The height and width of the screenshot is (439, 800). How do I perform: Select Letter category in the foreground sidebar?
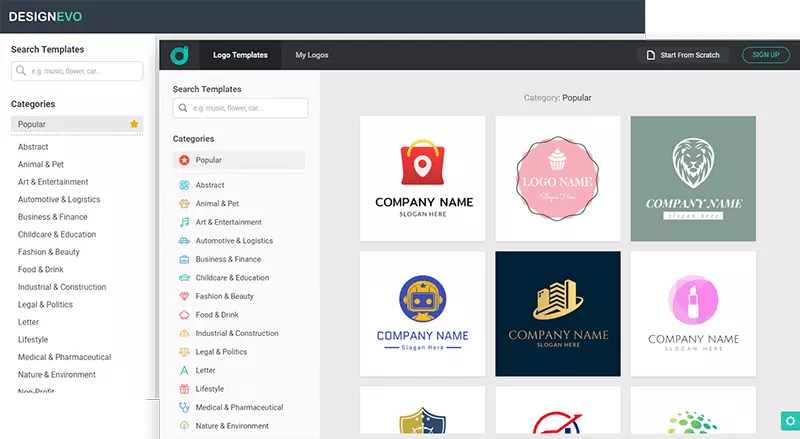(205, 370)
